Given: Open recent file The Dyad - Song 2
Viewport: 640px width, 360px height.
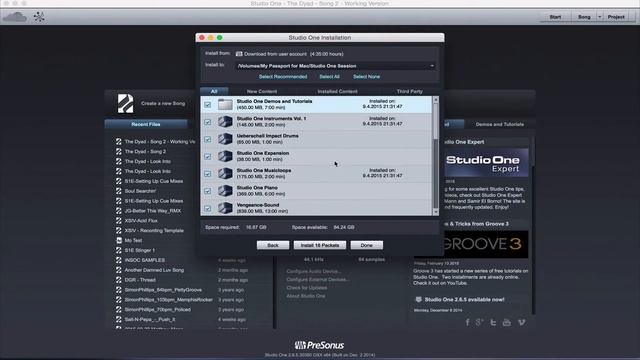Looking at the screenshot, I should (145, 151).
